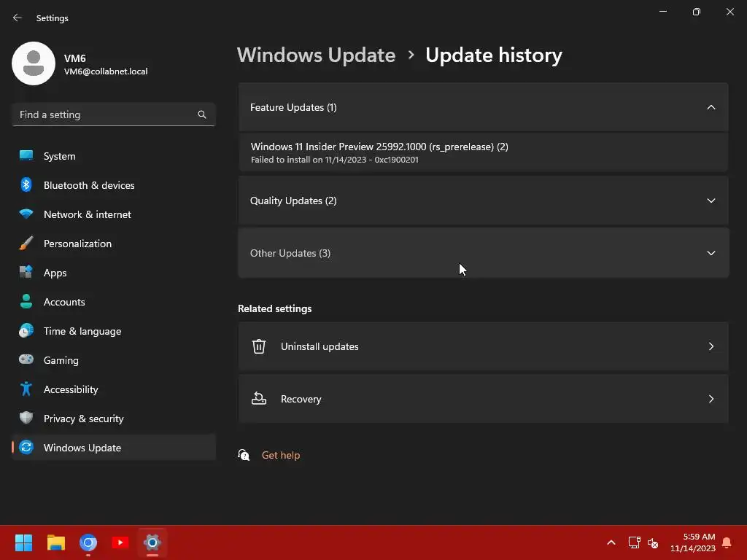Go to Time & language settings
The width and height of the screenshot is (747, 560).
(113, 331)
